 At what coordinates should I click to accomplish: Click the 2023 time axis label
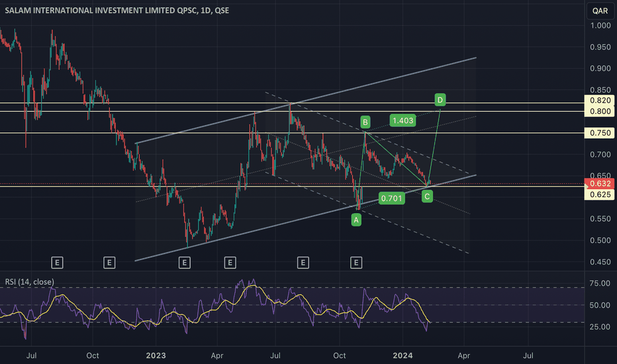click(x=156, y=356)
